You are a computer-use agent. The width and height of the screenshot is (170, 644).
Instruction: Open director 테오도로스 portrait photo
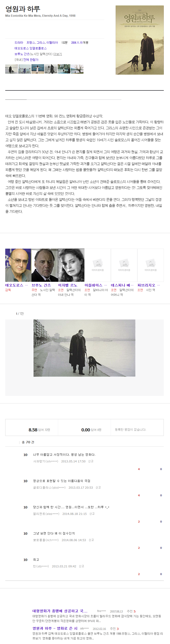point(18,265)
